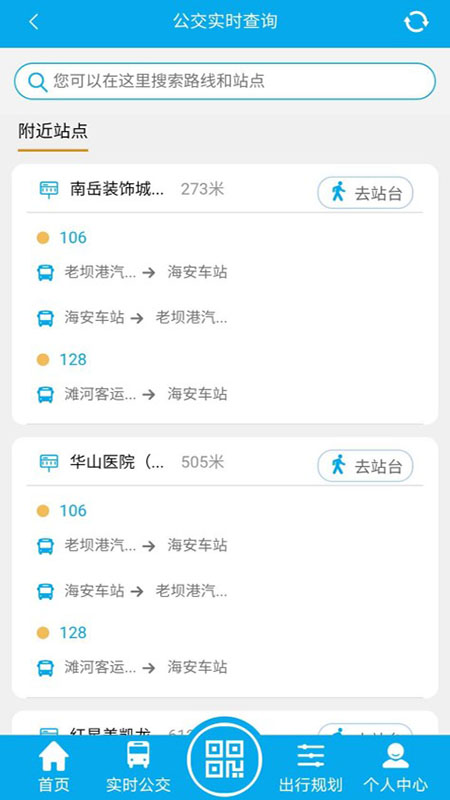This screenshot has width=450, height=800.
Task: Open route 106 under 南岳装饰城
Action: [73, 238]
